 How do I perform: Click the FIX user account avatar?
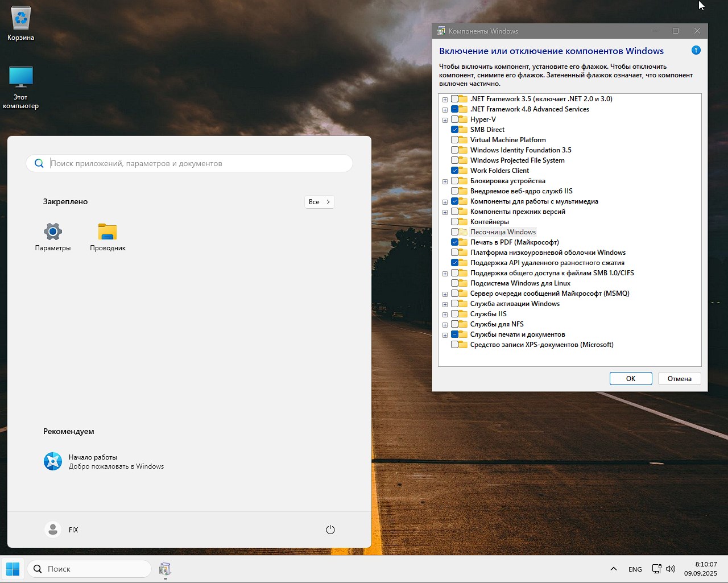[53, 530]
